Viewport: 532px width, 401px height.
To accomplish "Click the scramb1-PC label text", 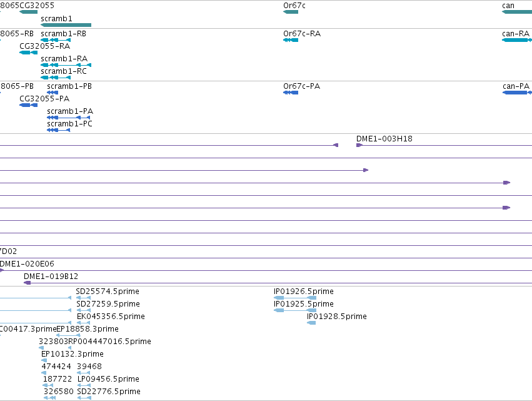I will (69, 124).
